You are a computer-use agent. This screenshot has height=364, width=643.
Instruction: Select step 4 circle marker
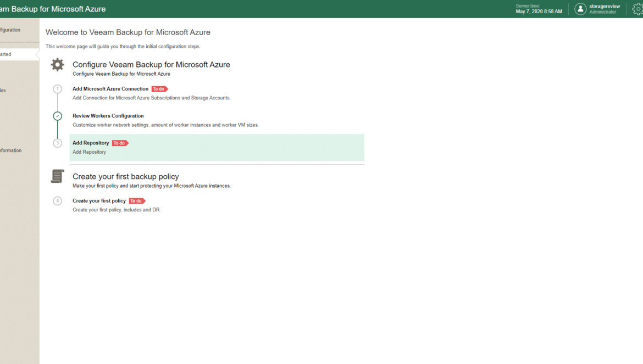pos(57,200)
